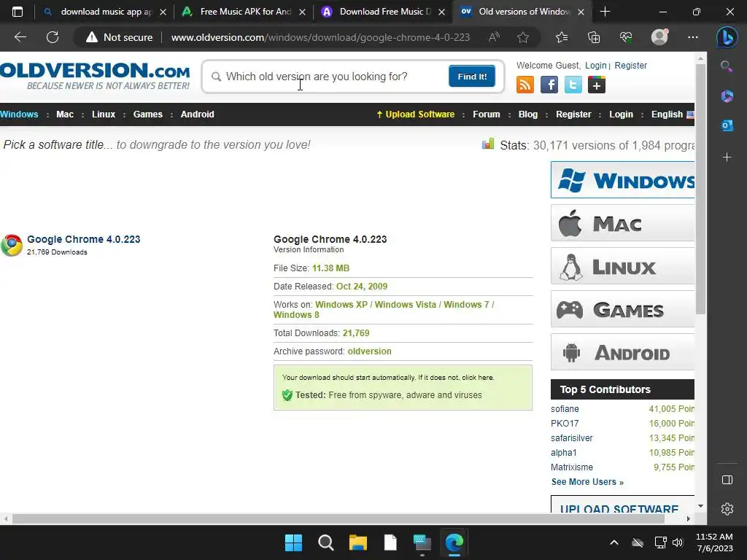The width and height of the screenshot is (747, 560).
Task: Click the 'click here' download link
Action: [477, 378]
